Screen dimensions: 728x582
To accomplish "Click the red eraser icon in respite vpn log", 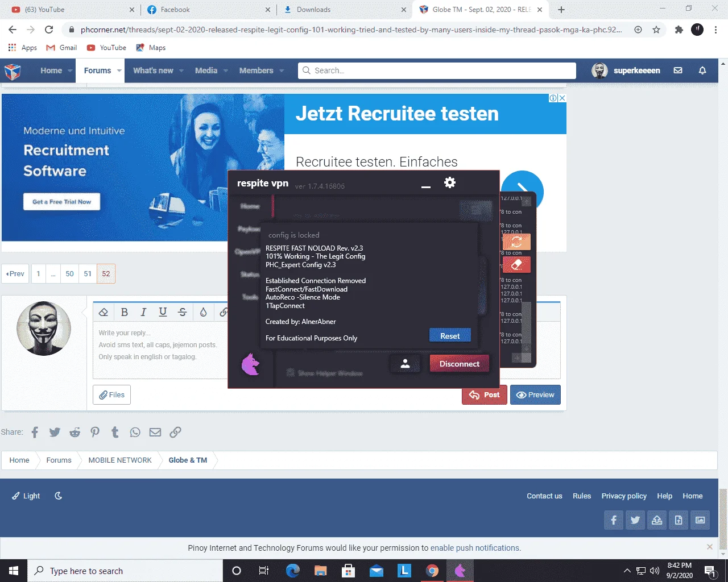I will coord(516,265).
